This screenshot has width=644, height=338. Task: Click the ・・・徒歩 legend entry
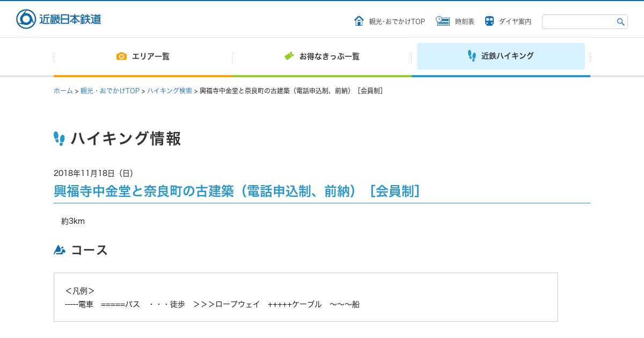coord(167,304)
